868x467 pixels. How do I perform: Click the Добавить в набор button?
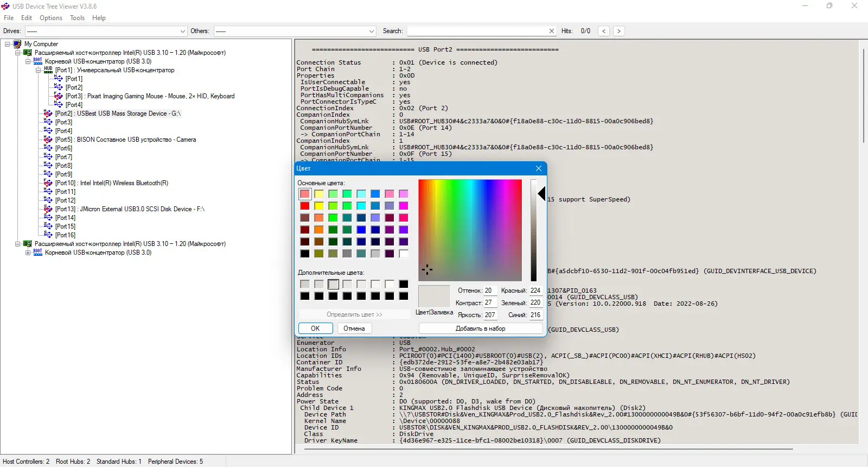coord(480,329)
